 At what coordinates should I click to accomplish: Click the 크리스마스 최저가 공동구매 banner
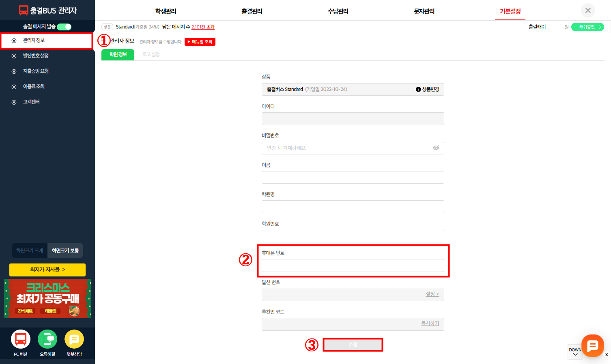pyautogui.click(x=47, y=298)
